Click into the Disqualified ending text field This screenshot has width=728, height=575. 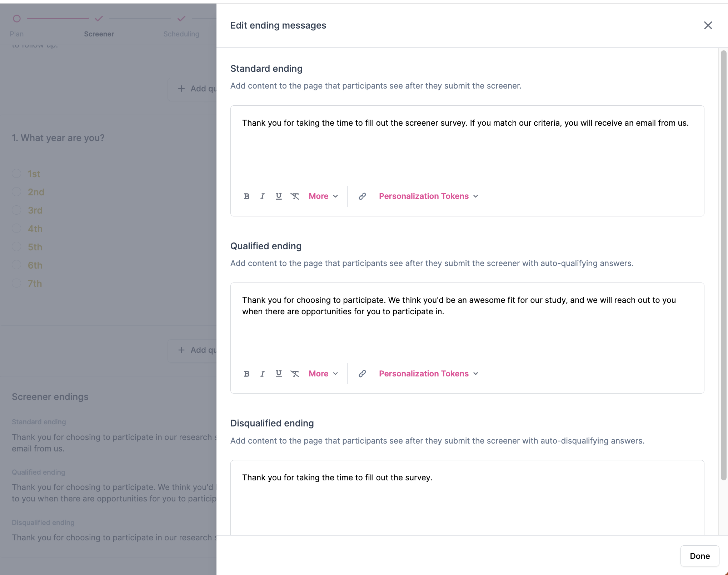pyautogui.click(x=467, y=500)
